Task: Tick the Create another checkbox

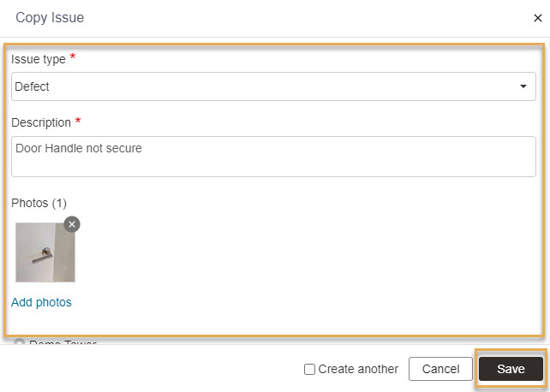Action: click(309, 369)
